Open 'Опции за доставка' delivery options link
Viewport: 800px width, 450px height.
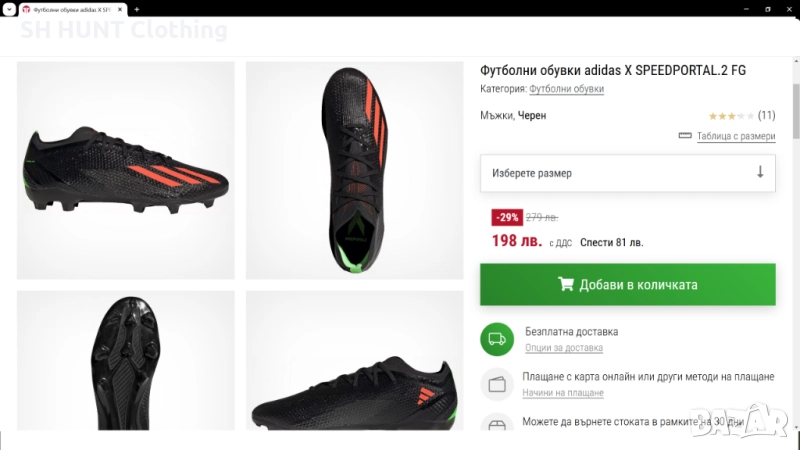click(x=563, y=348)
